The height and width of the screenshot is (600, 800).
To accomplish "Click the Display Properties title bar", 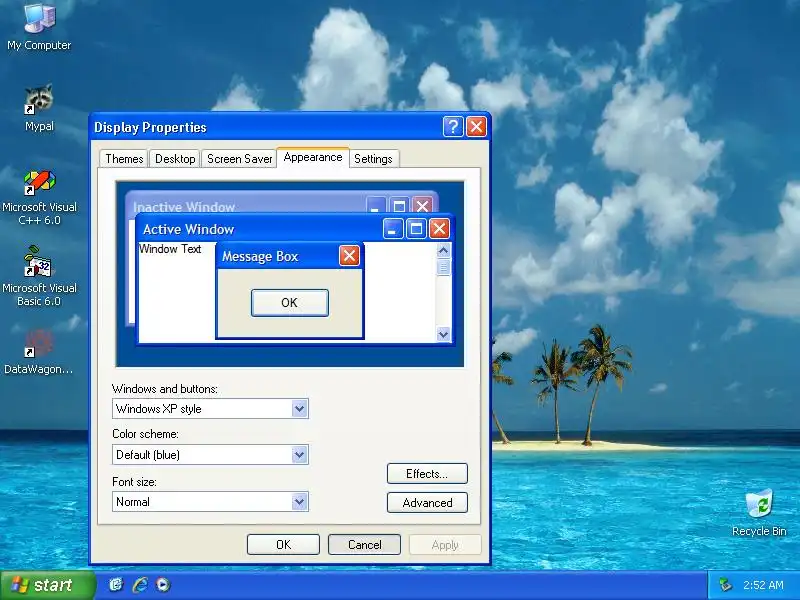I will (290, 127).
